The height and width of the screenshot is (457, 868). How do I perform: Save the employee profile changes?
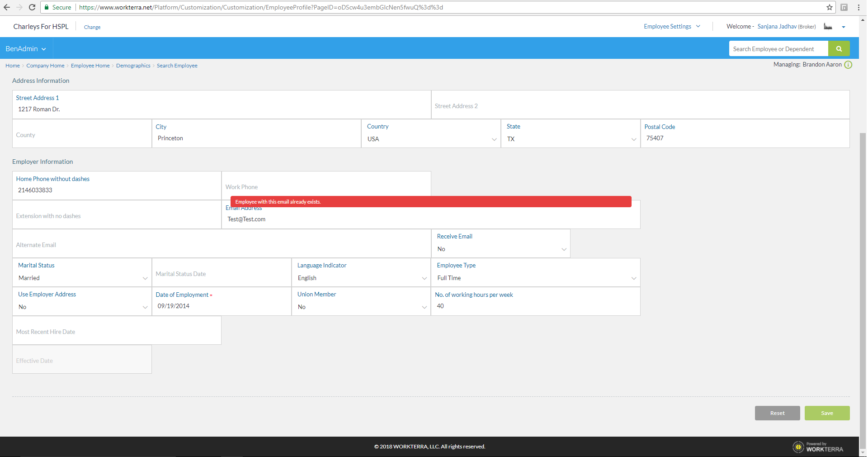827,413
